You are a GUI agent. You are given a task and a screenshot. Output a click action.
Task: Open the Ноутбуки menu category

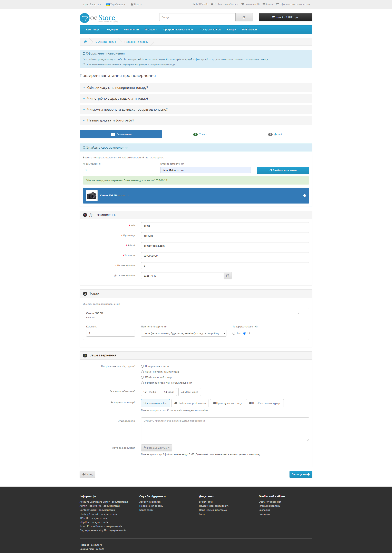[x=112, y=30]
